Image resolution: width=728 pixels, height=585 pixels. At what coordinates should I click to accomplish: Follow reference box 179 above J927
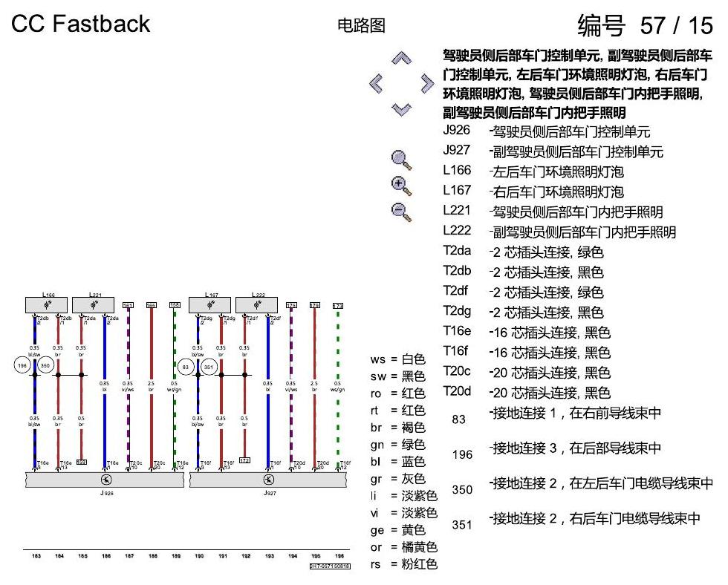(314, 305)
